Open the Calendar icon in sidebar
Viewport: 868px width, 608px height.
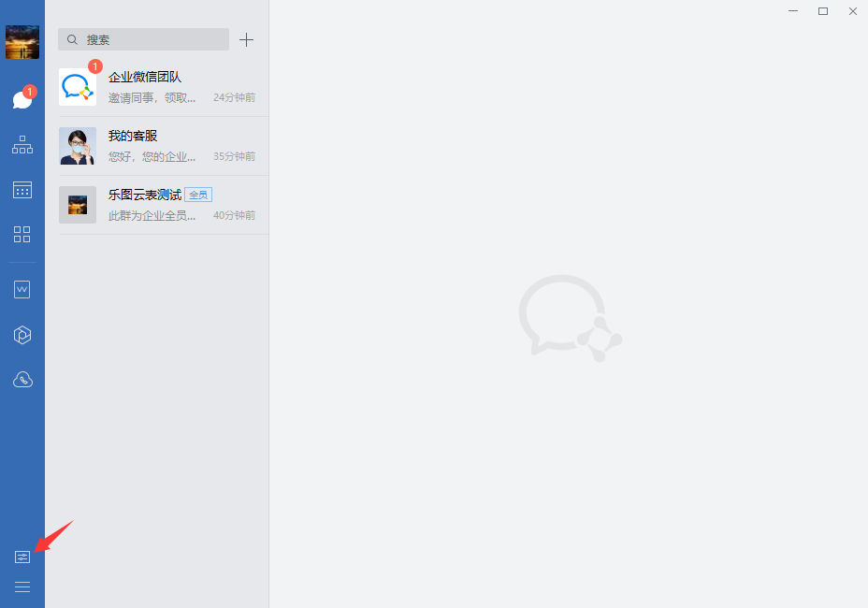coord(22,190)
